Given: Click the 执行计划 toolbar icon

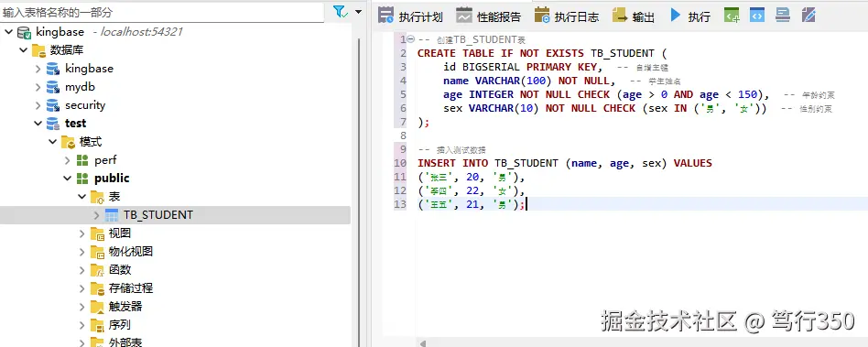Looking at the screenshot, I should (x=385, y=15).
